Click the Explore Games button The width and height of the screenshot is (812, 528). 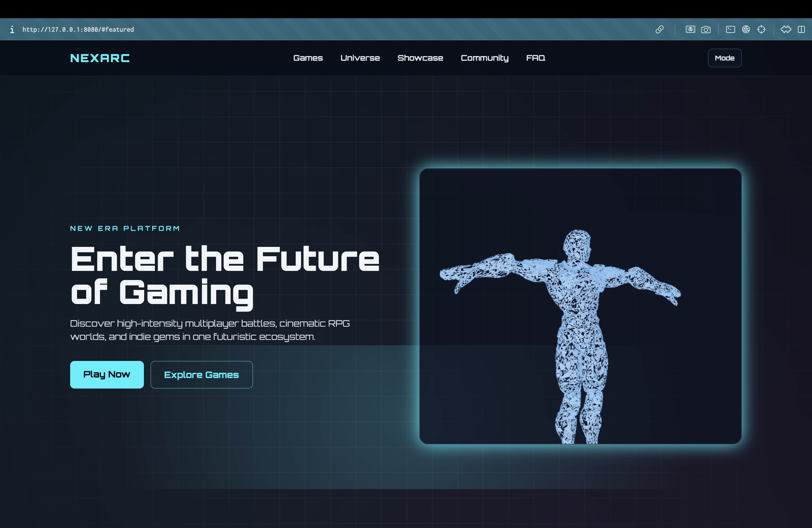pos(201,374)
